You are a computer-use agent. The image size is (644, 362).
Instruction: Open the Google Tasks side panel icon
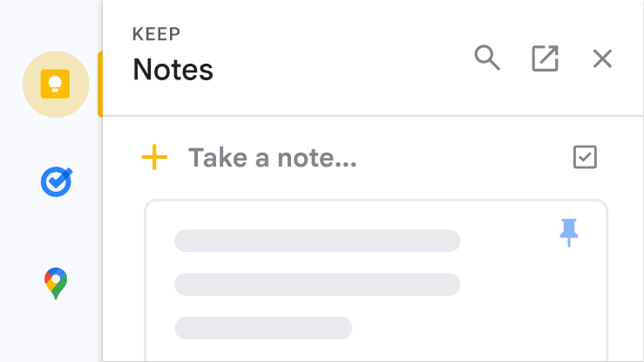56,182
